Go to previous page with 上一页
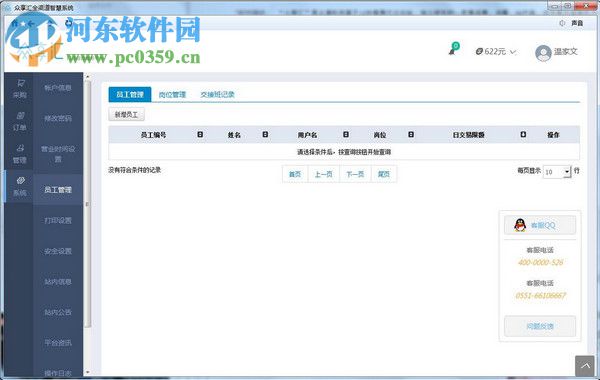This screenshot has height=380, width=600. [x=323, y=174]
